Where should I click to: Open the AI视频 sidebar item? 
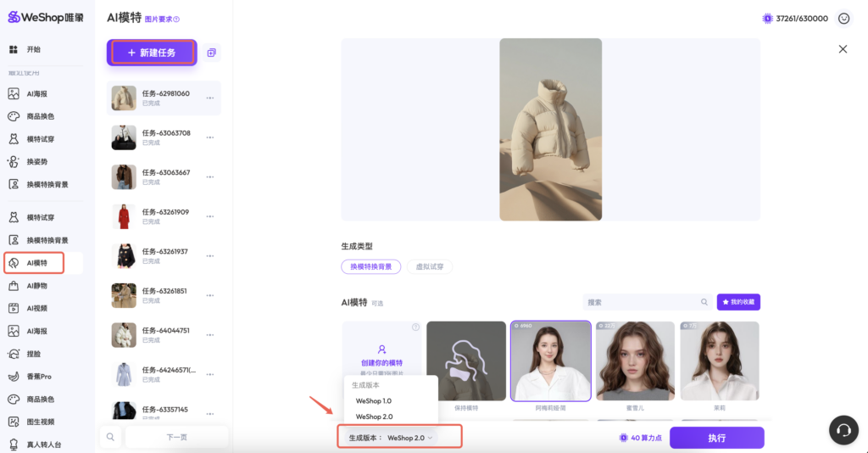point(36,308)
